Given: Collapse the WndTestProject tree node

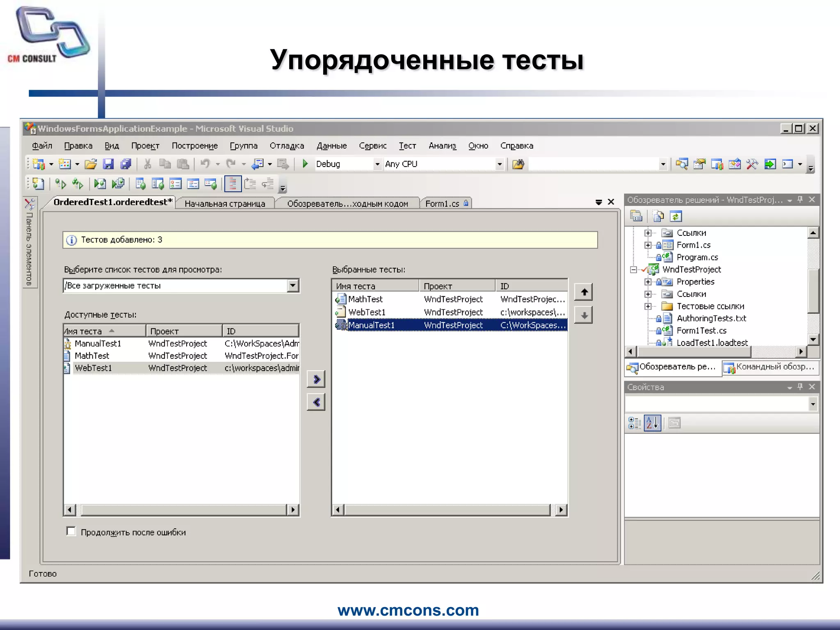Looking at the screenshot, I should click(x=633, y=269).
